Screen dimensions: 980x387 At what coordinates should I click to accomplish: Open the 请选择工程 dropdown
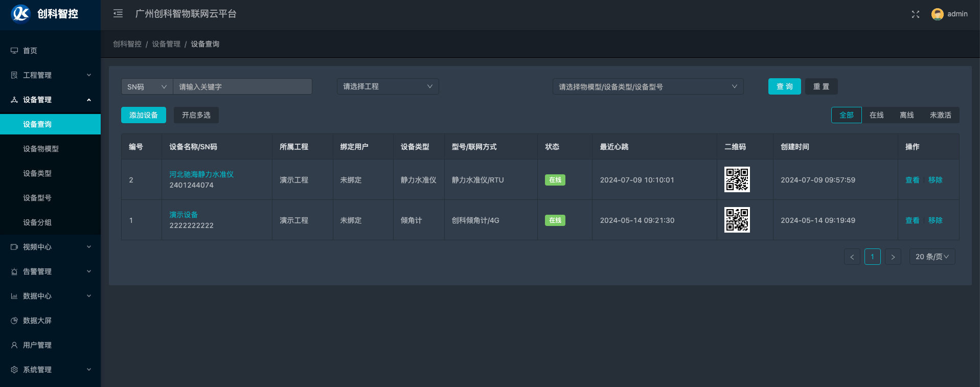click(x=388, y=86)
